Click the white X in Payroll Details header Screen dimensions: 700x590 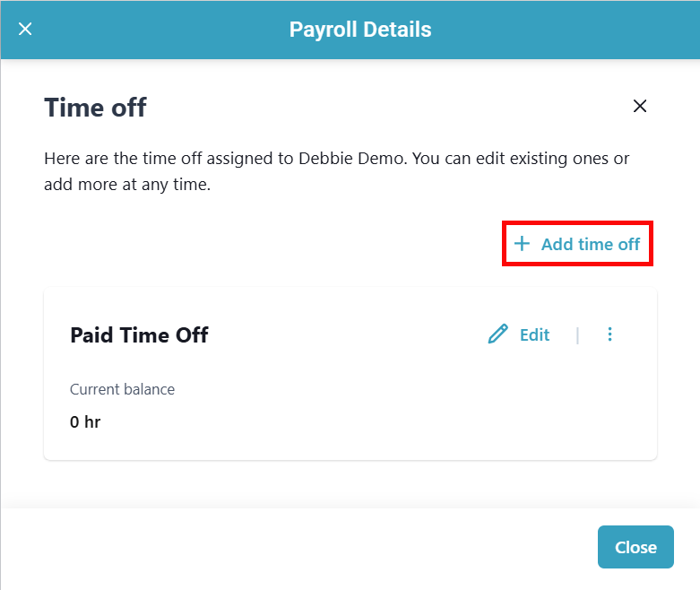tap(25, 30)
